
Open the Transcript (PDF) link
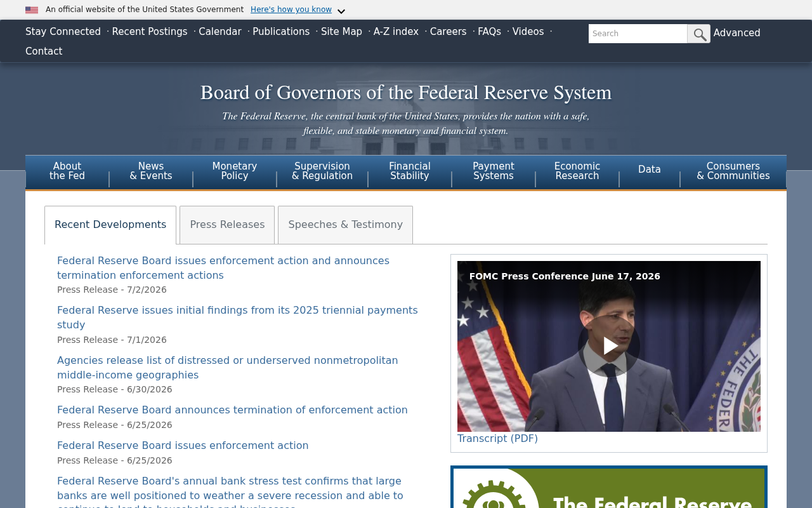click(497, 439)
